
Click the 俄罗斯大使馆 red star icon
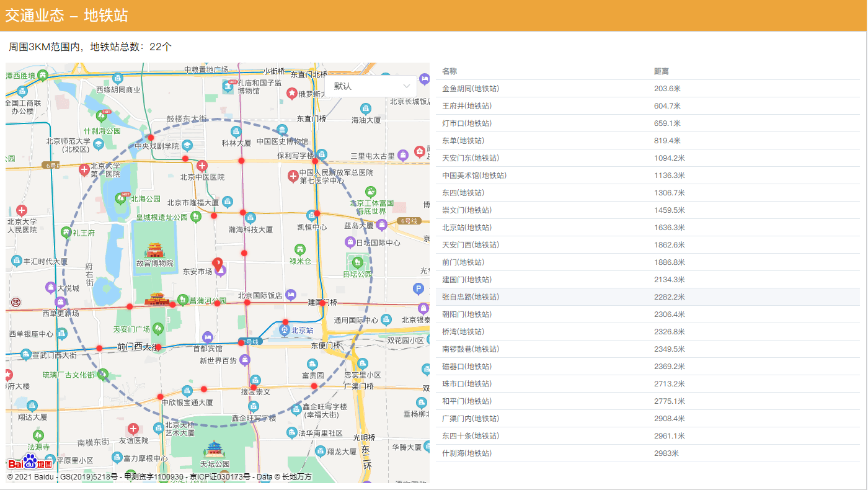[x=291, y=93]
